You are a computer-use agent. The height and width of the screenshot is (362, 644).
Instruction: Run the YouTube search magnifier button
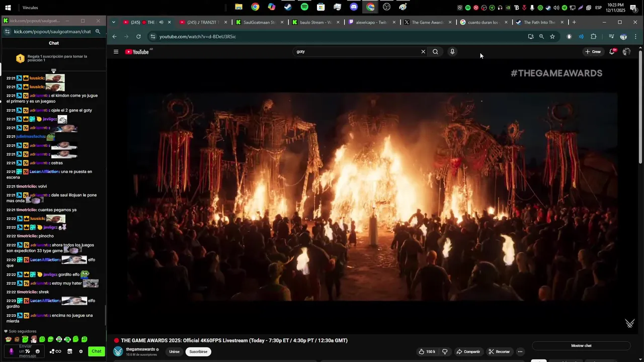click(x=435, y=51)
